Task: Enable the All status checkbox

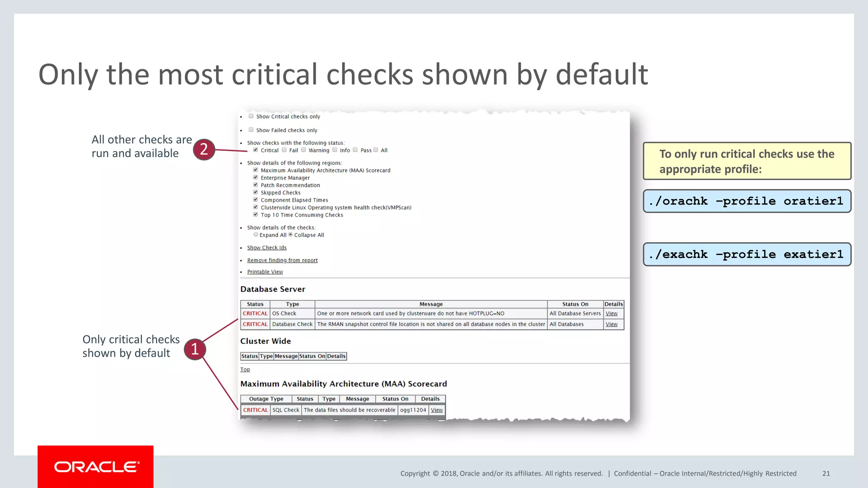Action: pyautogui.click(x=376, y=150)
